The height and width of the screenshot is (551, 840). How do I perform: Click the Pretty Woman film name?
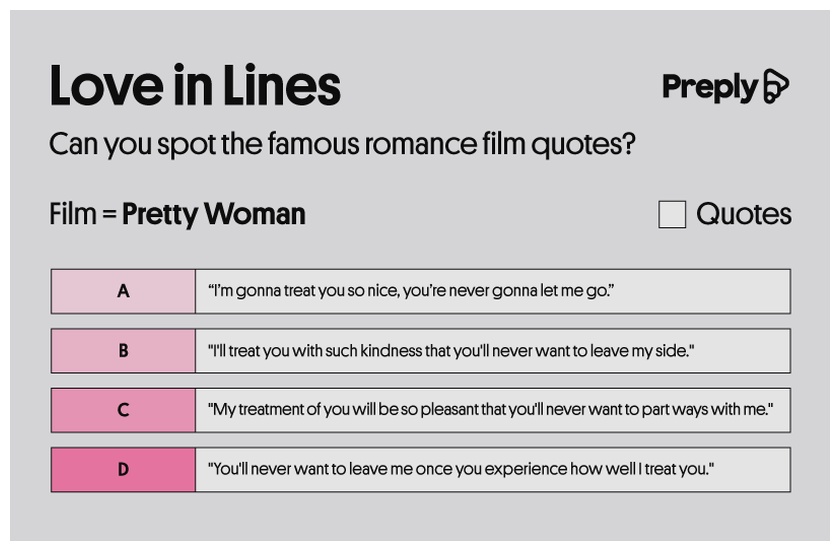(x=214, y=214)
